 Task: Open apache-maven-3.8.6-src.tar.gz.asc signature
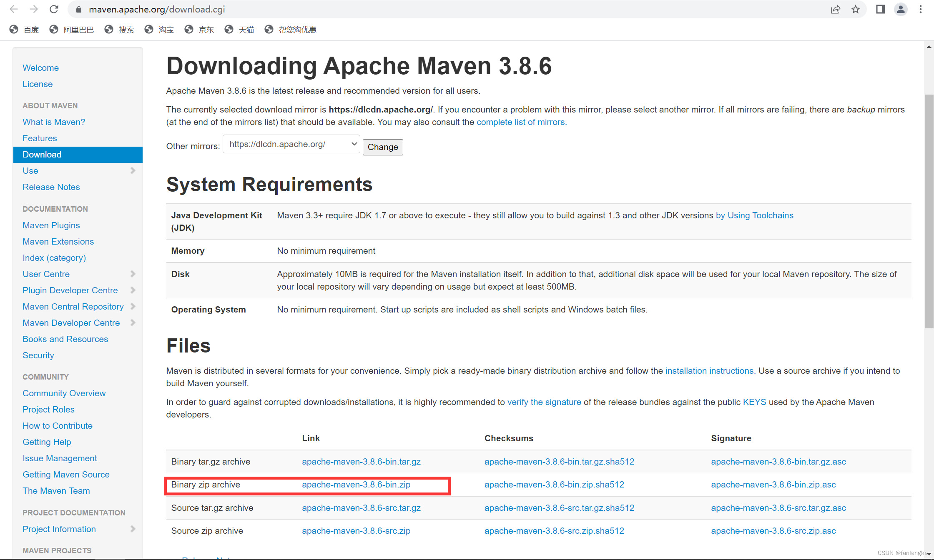[778, 508]
